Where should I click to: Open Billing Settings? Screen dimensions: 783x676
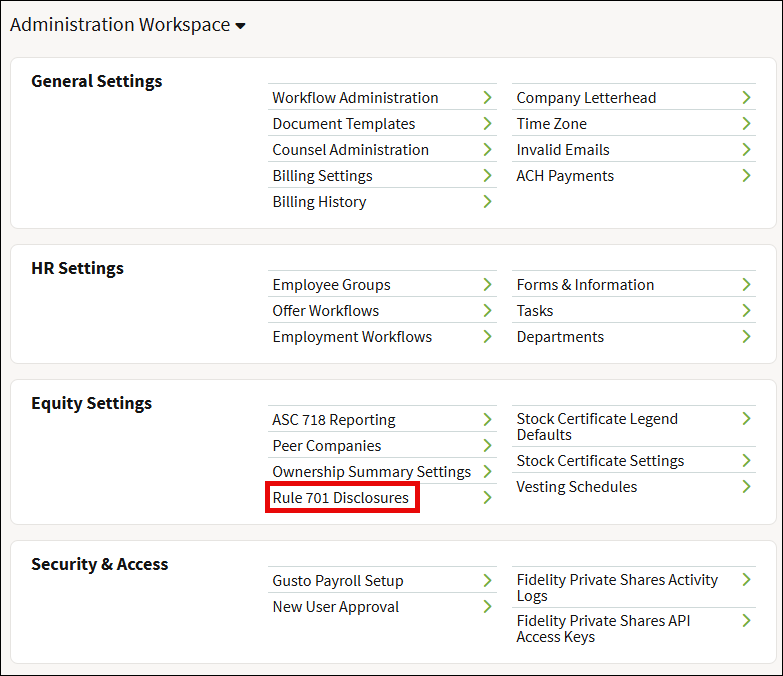[322, 176]
